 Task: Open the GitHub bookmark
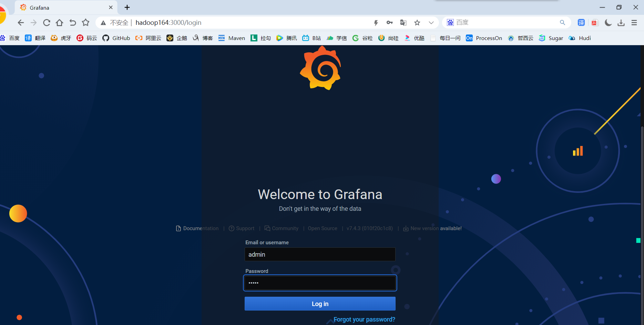pyautogui.click(x=116, y=38)
